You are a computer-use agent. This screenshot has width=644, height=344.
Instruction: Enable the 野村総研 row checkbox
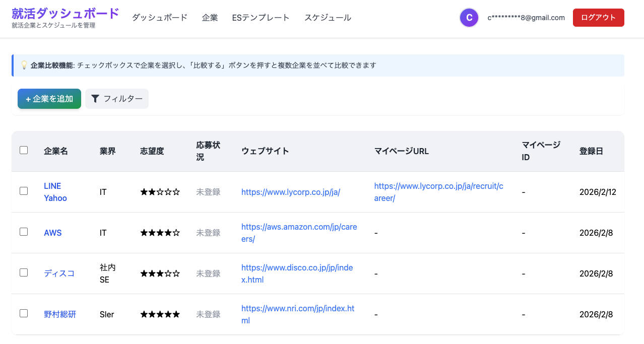tap(24, 314)
